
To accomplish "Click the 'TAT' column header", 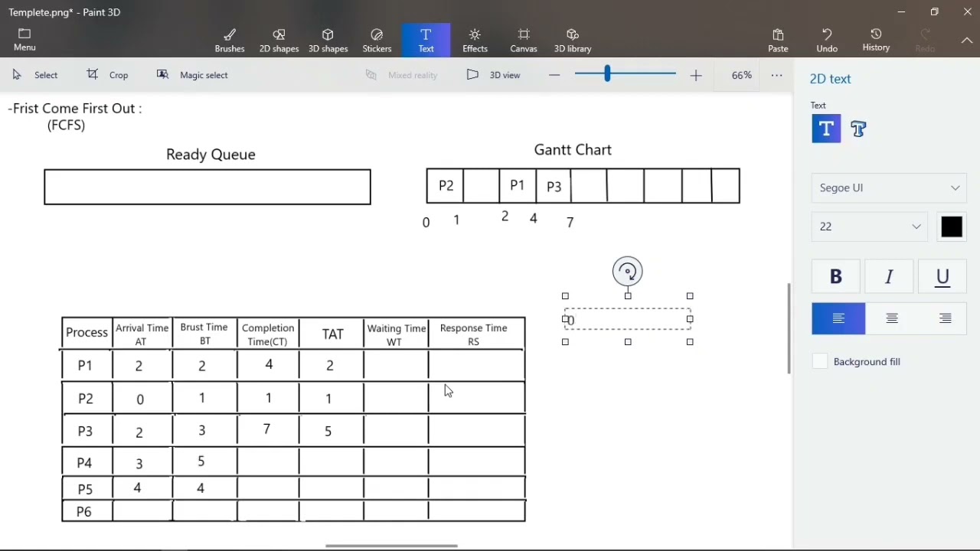I will [x=332, y=334].
